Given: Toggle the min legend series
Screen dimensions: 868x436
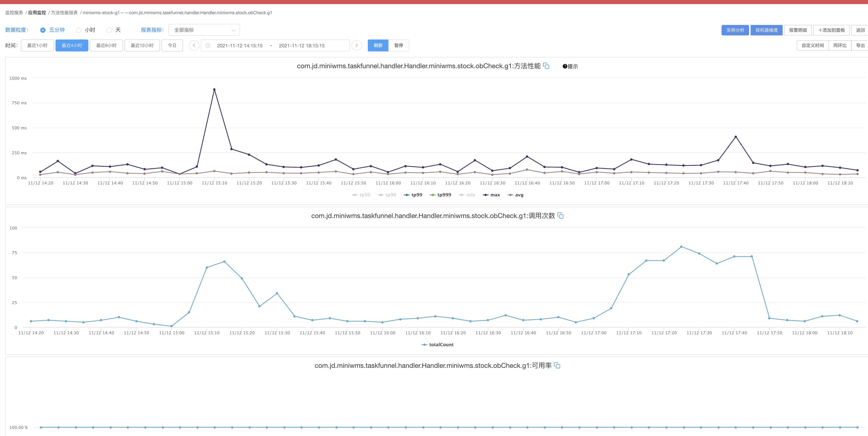Looking at the screenshot, I should coord(467,195).
